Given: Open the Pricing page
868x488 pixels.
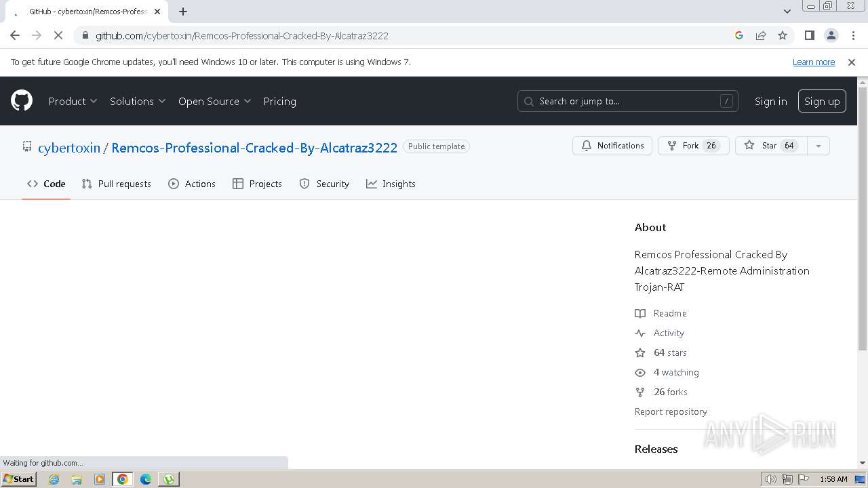Looking at the screenshot, I should [x=279, y=101].
